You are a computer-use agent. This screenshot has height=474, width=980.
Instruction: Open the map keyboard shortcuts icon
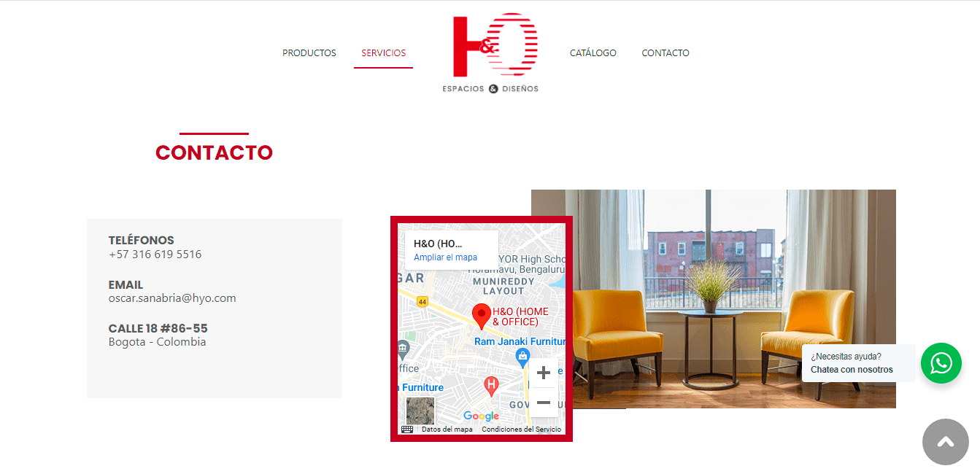point(407,430)
